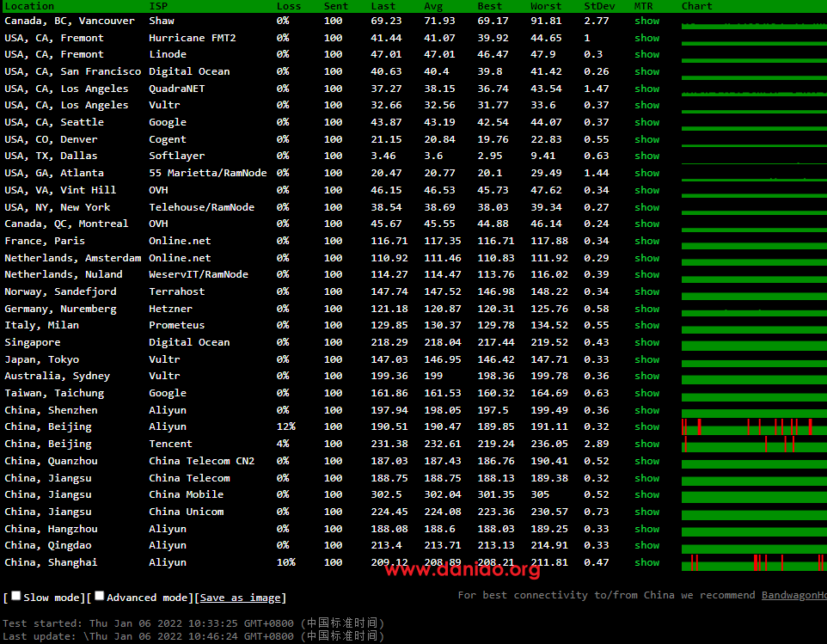Tick the Advanced mode checkbox
The image size is (827, 644).
click(99, 596)
